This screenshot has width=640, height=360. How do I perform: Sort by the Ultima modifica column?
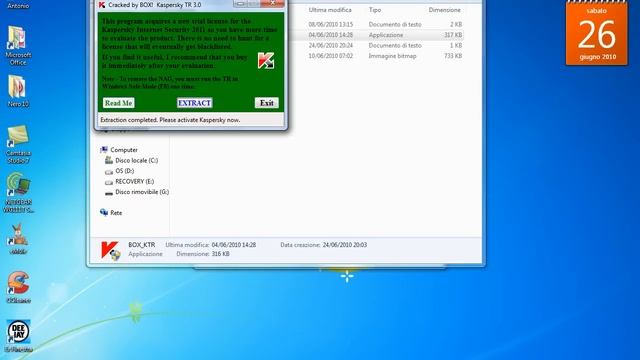click(330, 10)
